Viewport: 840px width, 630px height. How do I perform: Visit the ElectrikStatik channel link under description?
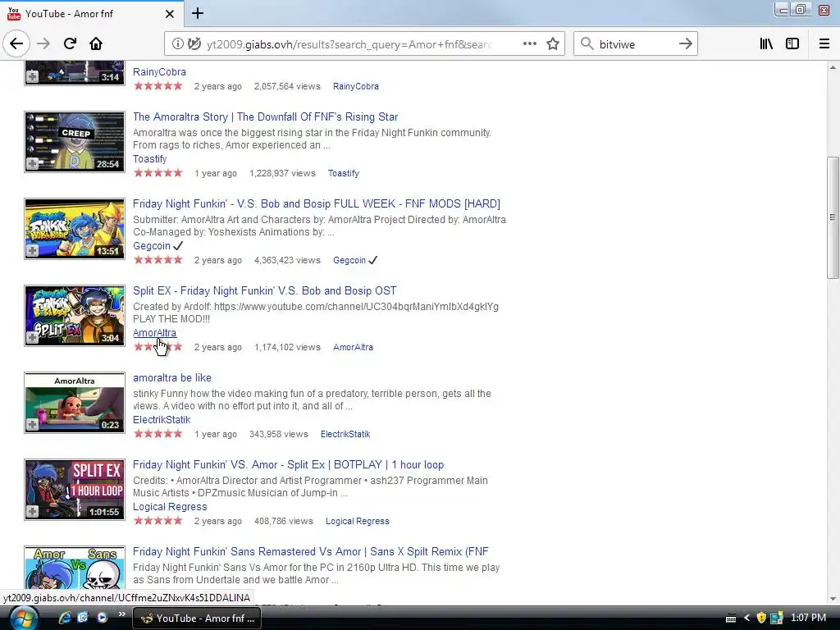[x=162, y=419]
